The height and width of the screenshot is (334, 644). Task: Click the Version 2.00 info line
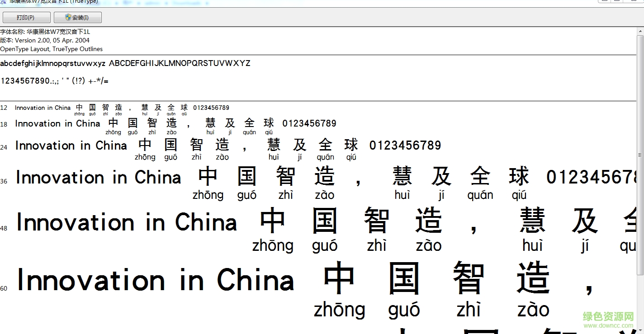click(x=45, y=40)
